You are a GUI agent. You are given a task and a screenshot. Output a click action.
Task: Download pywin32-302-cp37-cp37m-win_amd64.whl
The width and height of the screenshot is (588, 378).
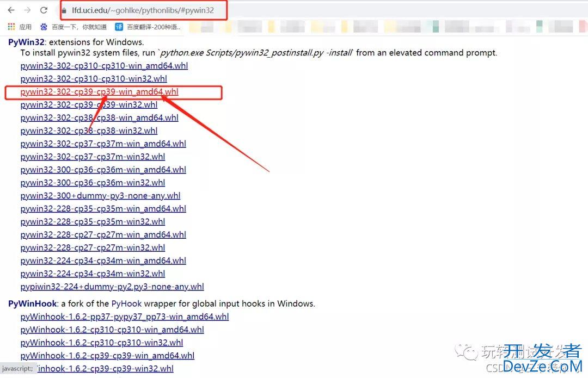103,144
